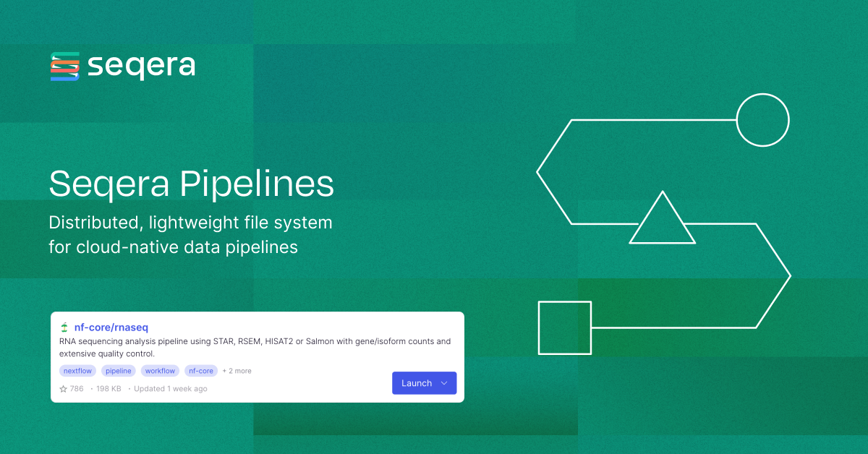Open the nf-core/rnaseq repository link
This screenshot has width=868, height=454.
pyautogui.click(x=112, y=327)
